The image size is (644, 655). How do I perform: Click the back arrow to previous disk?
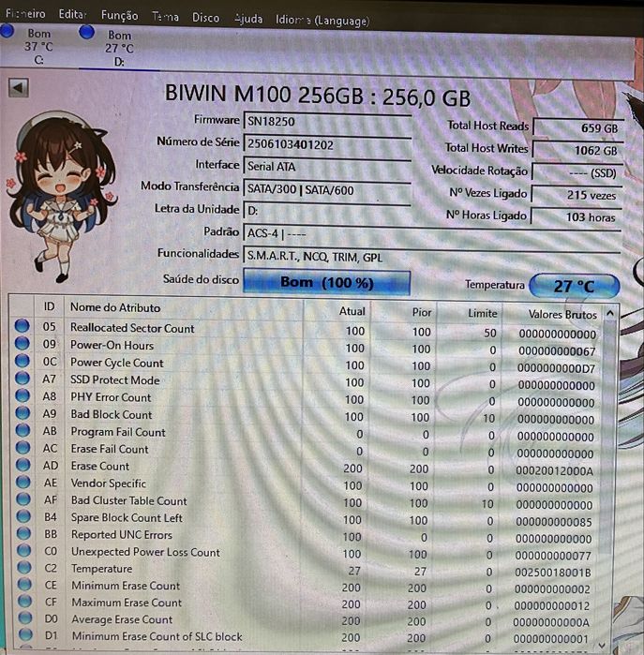[18, 88]
